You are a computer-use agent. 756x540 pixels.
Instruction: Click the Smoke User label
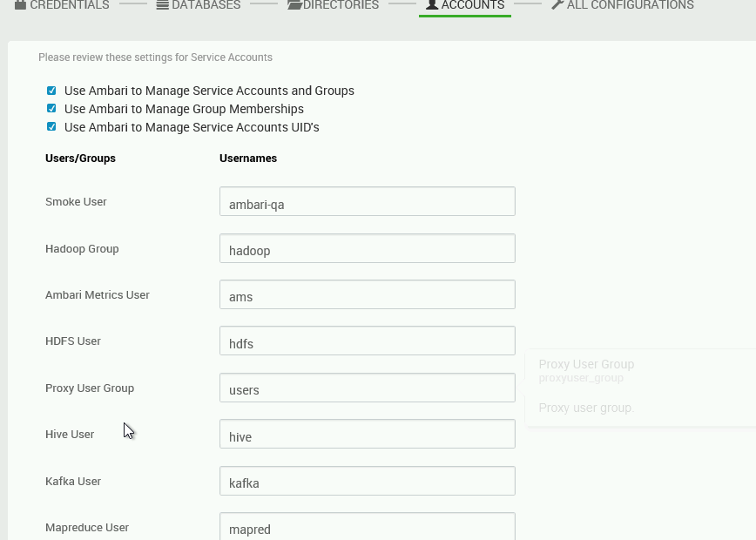pos(76,201)
